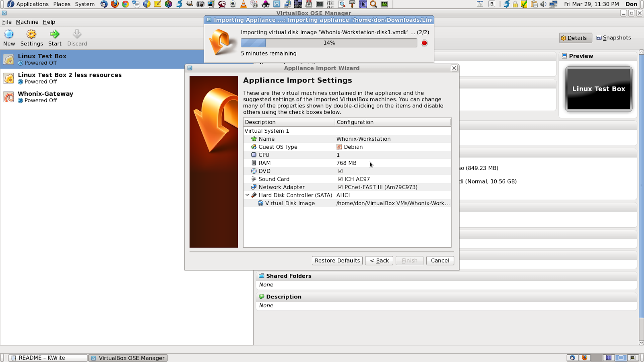The image size is (644, 362).
Task: Click the Virtual Disk Image path
Action: pos(393,203)
